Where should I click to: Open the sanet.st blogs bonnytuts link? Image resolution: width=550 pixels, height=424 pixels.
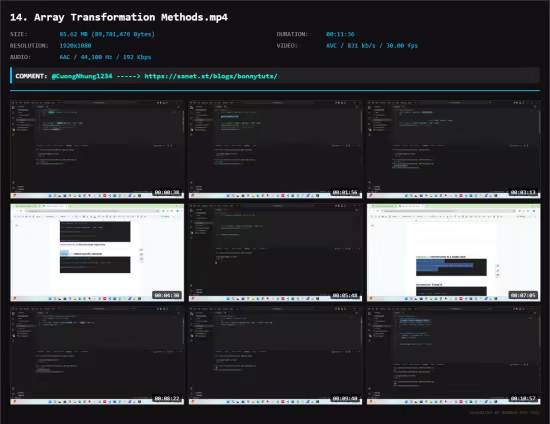point(211,76)
